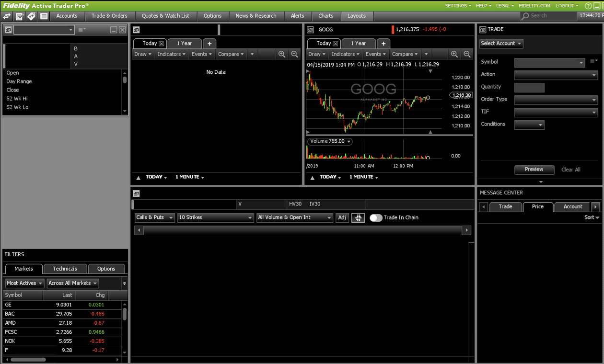Screen dimensions: 604x364
Task: Open the News & Research menu
Action: [x=256, y=16]
